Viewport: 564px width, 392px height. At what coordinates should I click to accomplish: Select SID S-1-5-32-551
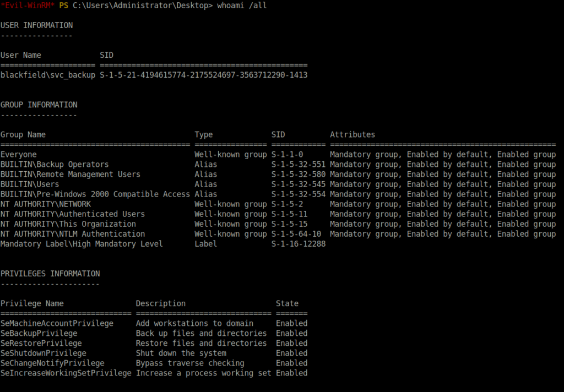click(x=298, y=165)
